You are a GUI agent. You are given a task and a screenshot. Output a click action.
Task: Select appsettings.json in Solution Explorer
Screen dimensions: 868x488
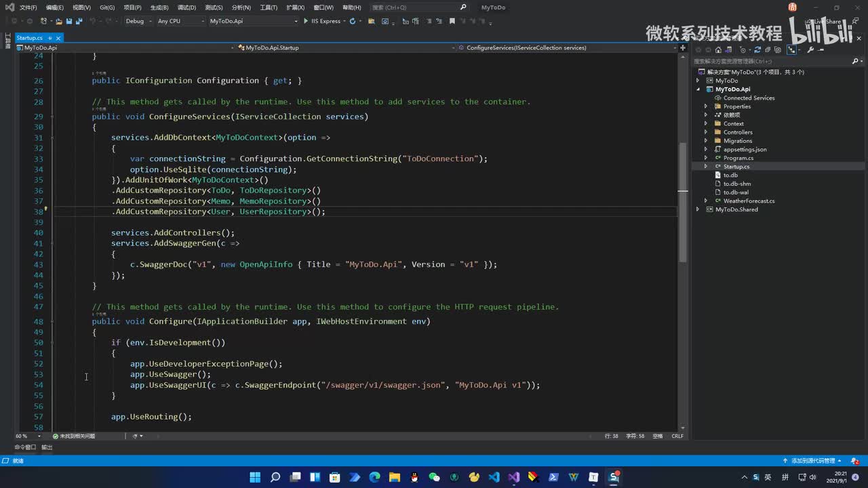(x=745, y=149)
